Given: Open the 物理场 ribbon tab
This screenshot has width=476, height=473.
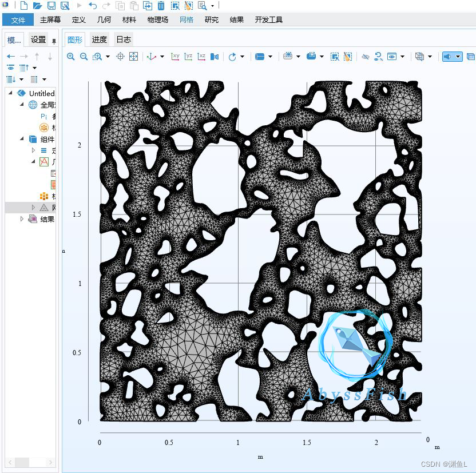Looking at the screenshot, I should pos(157,20).
